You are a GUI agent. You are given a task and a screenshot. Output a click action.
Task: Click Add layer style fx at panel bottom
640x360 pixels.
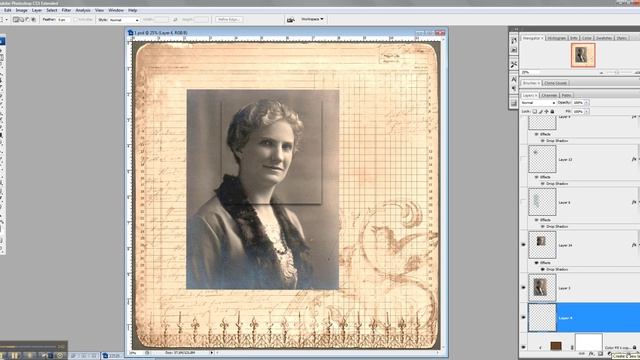(591, 354)
